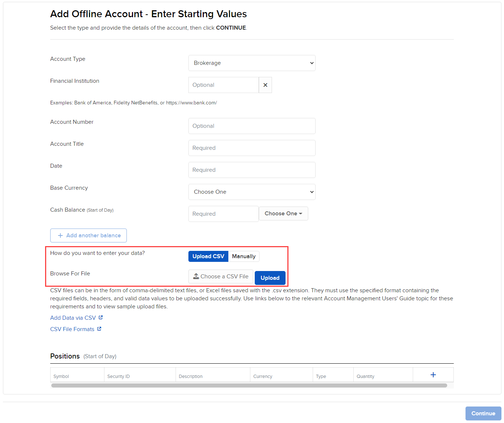This screenshot has height=423, width=504.
Task: Click Choose a CSV File
Action: pos(220,276)
